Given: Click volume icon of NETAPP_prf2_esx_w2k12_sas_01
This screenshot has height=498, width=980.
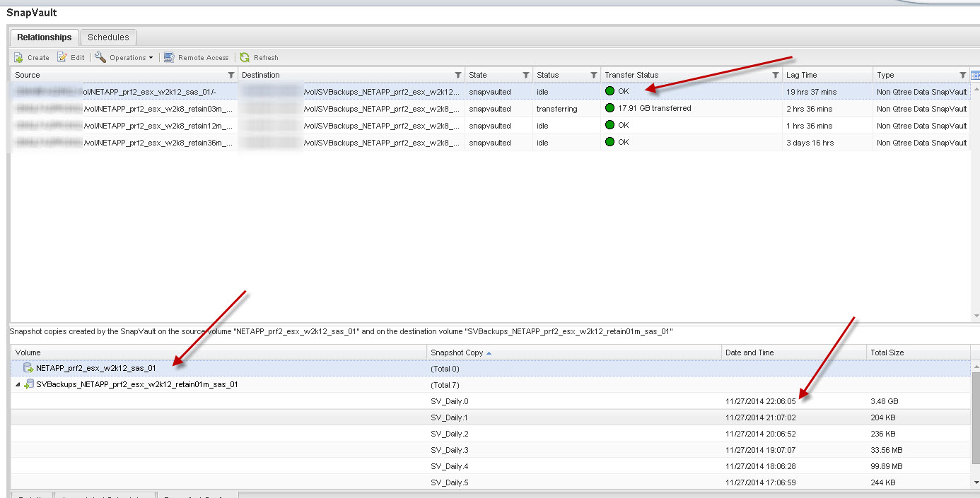Looking at the screenshot, I should click(29, 368).
